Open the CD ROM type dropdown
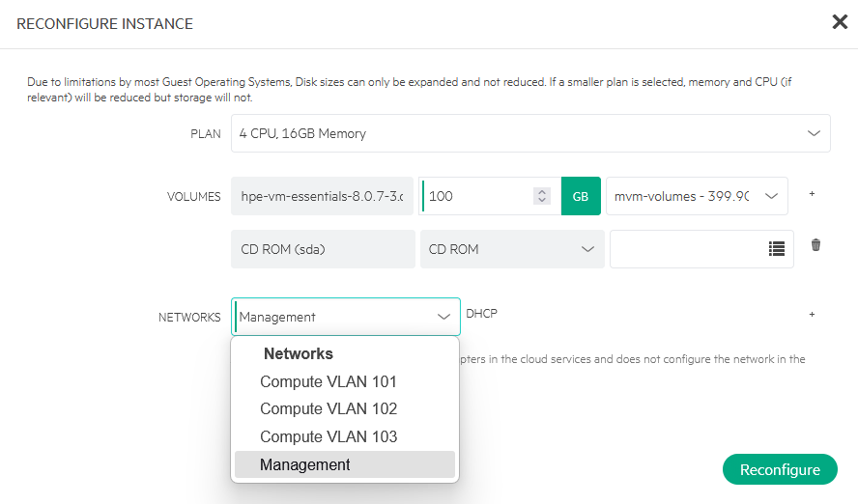The width and height of the screenshot is (858, 504). click(x=511, y=249)
